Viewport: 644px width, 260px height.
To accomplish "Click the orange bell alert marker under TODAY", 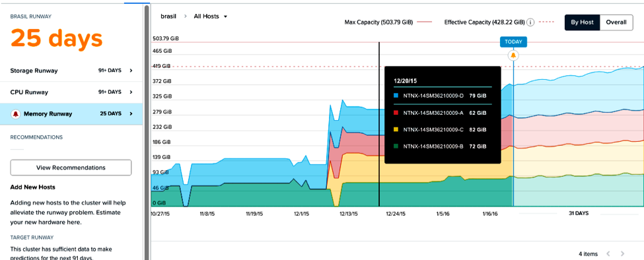I will (x=513, y=55).
